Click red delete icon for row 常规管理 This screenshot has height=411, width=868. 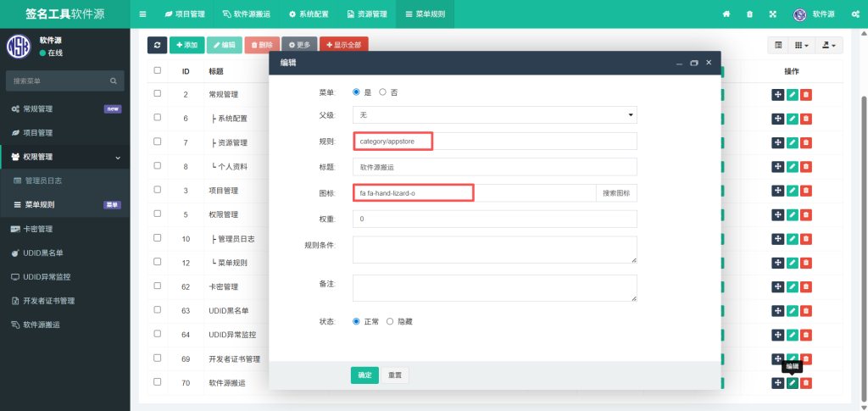click(806, 95)
